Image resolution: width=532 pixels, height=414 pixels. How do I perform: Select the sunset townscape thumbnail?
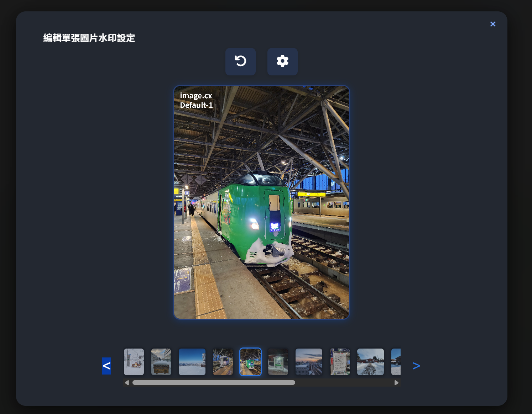(x=309, y=362)
